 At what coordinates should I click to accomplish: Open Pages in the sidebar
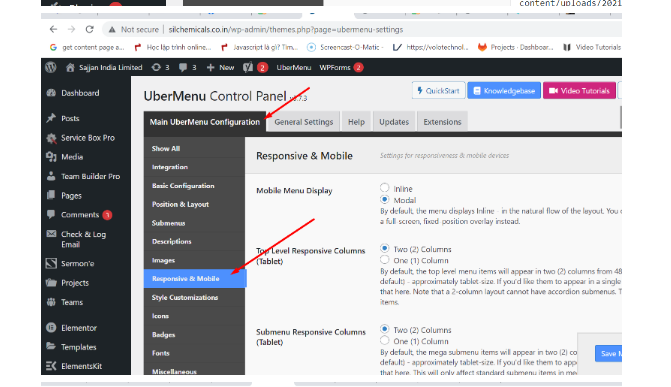pyautogui.click(x=71, y=196)
